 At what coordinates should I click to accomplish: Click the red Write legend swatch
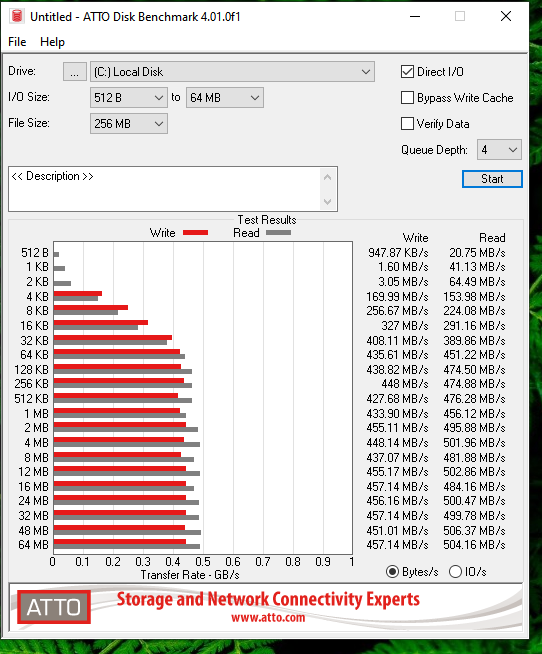point(195,233)
